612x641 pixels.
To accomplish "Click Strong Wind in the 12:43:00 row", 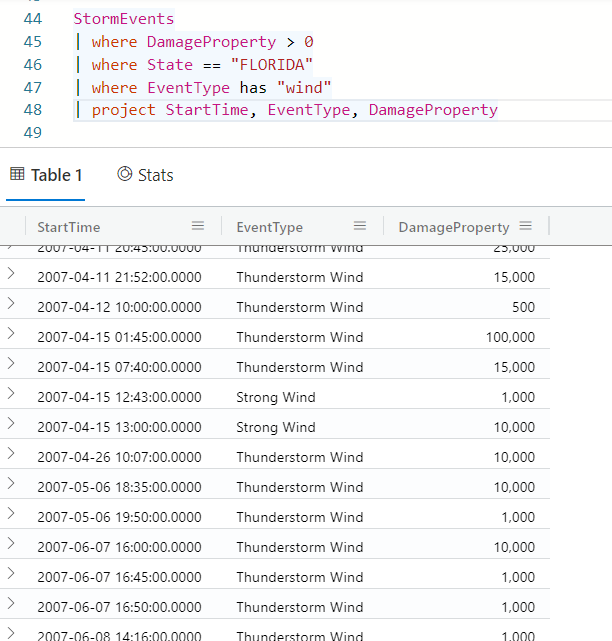I will coord(276,397).
